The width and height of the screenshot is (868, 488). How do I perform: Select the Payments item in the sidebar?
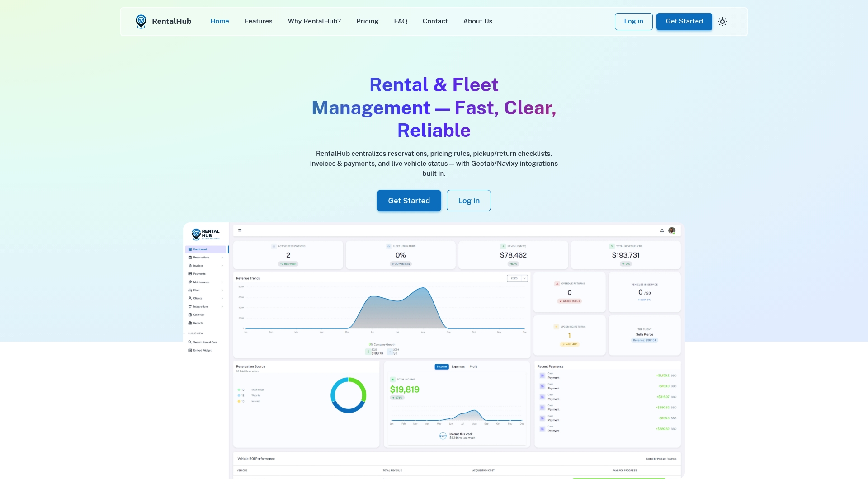(x=198, y=274)
